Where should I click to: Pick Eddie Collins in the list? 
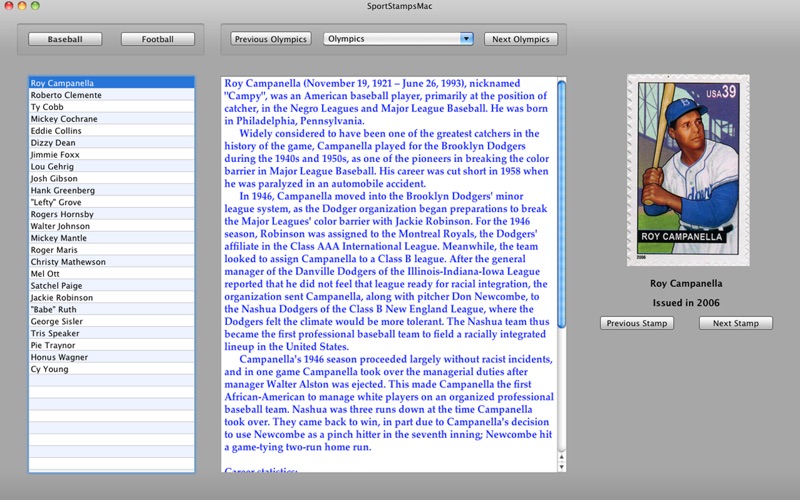point(112,131)
